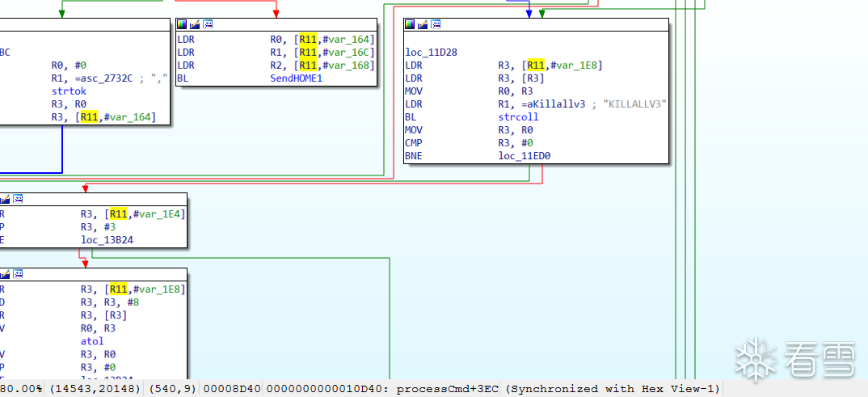Viewport: 868px width, 397px height.
Task: Click group nodes icon on var_1E4 block
Action: pos(18,199)
